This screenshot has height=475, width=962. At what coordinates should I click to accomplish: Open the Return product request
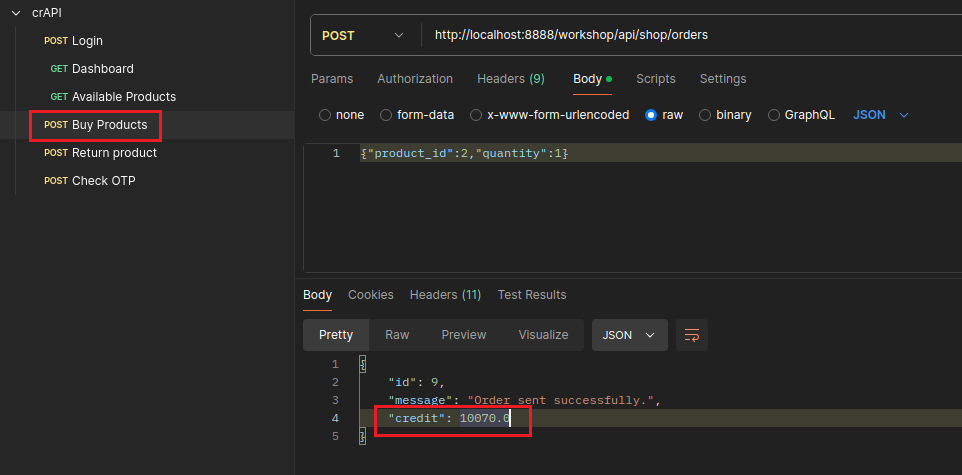114,153
